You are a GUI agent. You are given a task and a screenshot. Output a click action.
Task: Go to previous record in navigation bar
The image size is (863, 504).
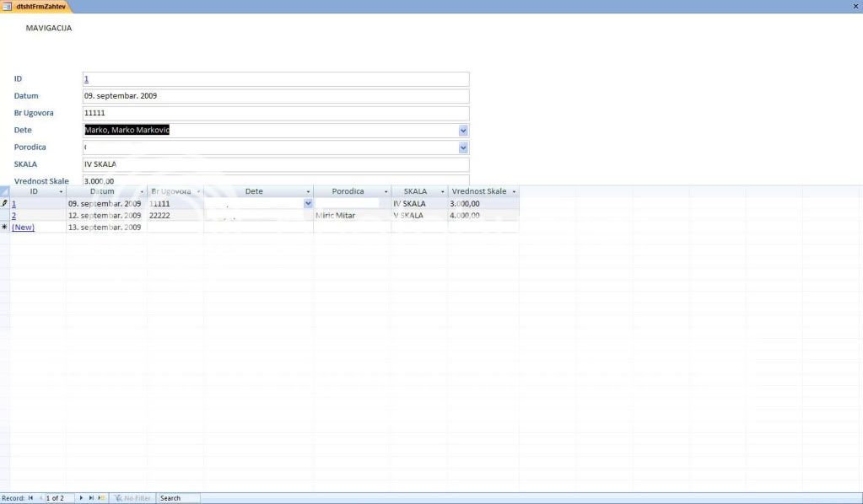tap(40, 498)
